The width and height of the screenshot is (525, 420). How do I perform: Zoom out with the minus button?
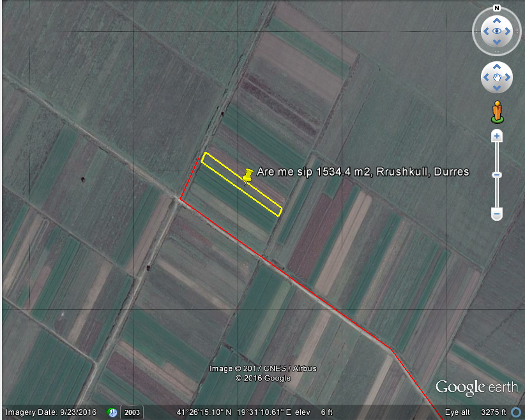click(x=497, y=214)
